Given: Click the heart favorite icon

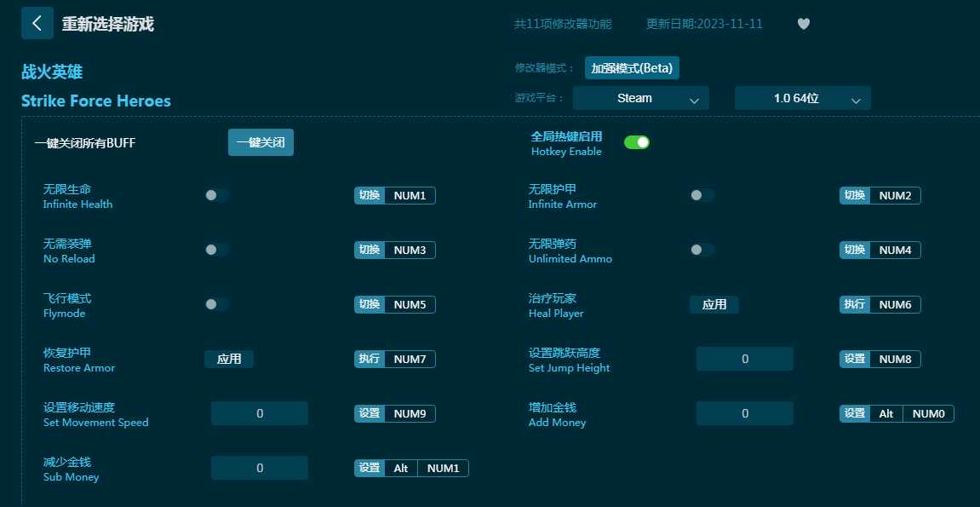Looking at the screenshot, I should point(804,24).
